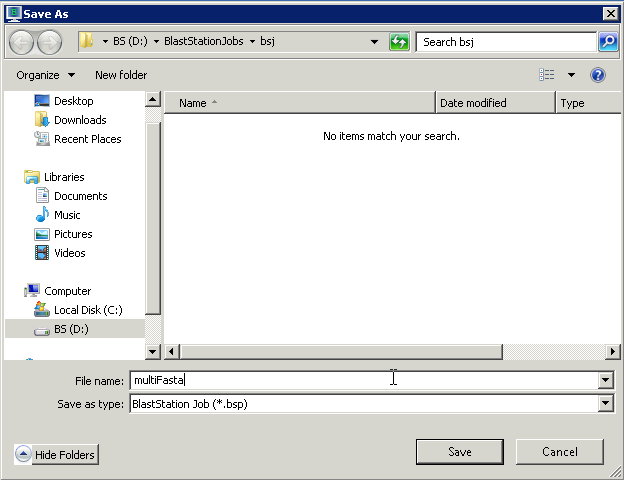The image size is (624, 480).
Task: Click the search magnifier icon
Action: [608, 42]
